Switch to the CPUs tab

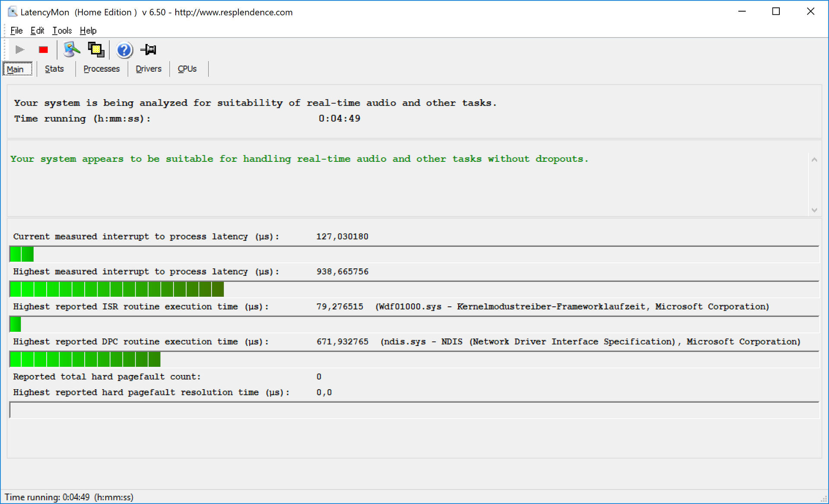pyautogui.click(x=187, y=69)
